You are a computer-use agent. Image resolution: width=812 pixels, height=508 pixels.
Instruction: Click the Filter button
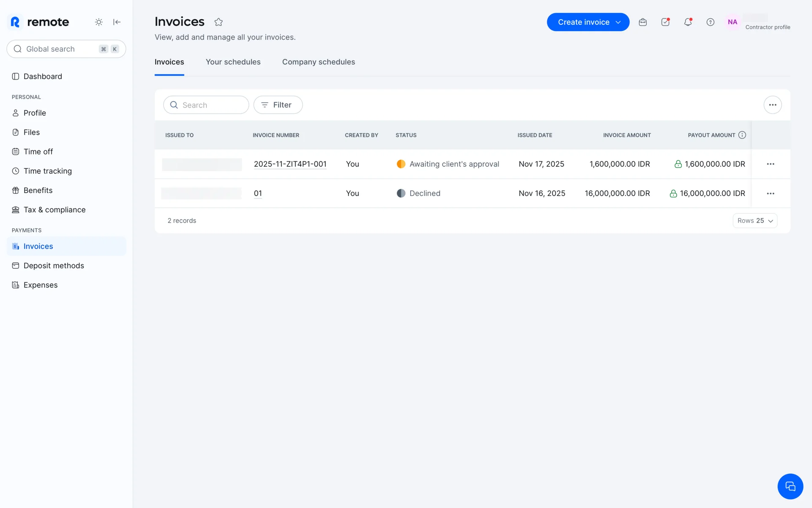click(278, 105)
